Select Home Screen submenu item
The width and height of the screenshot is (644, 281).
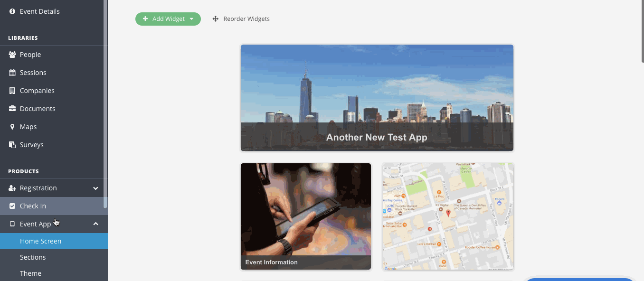[54, 241]
